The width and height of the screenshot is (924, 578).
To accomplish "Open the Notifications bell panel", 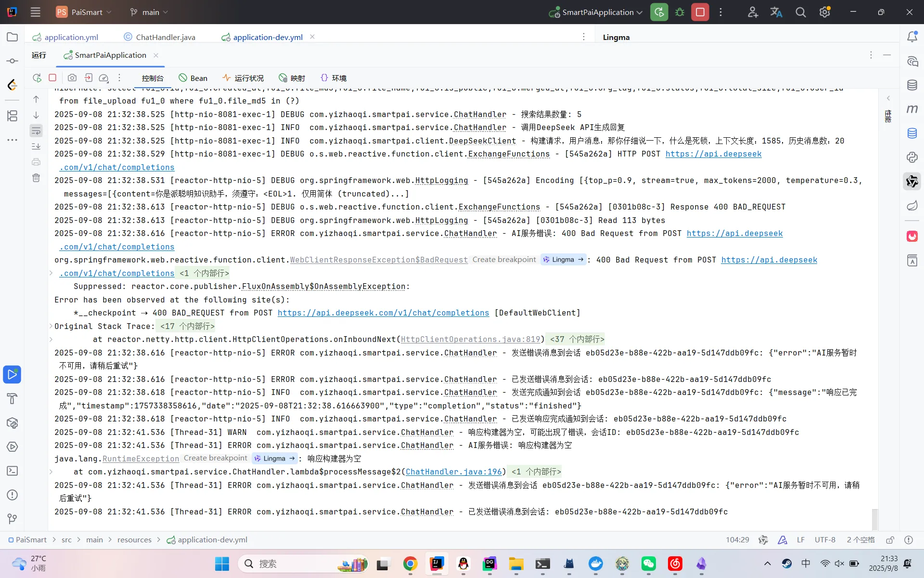I will point(912,37).
